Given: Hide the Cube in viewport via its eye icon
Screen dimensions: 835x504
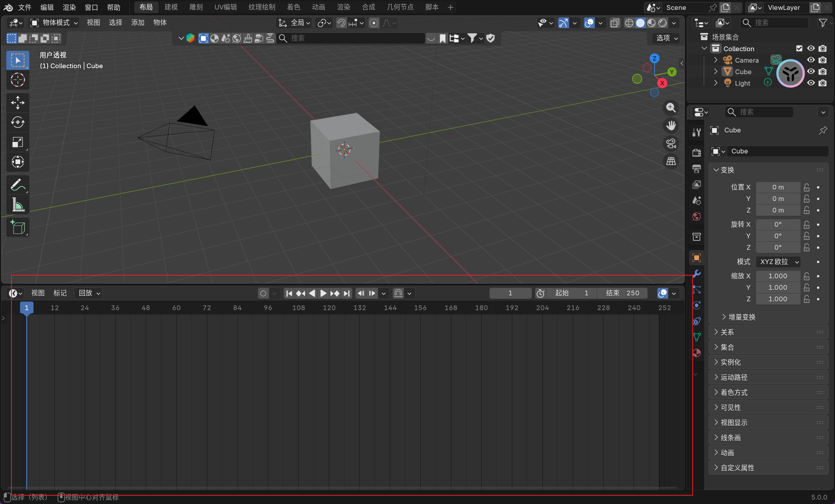Looking at the screenshot, I should pyautogui.click(x=811, y=71).
